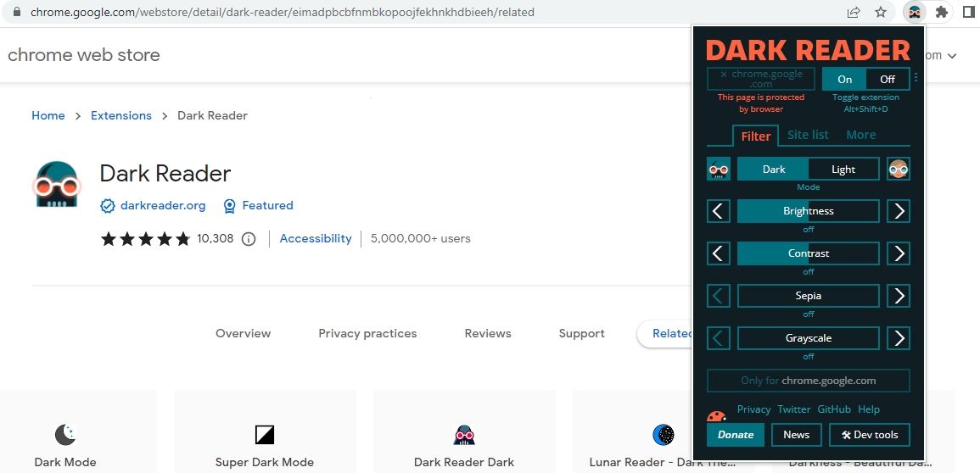Open the Privacy link in Dark Reader popup
This screenshot has height=473, width=980.
pyautogui.click(x=753, y=409)
